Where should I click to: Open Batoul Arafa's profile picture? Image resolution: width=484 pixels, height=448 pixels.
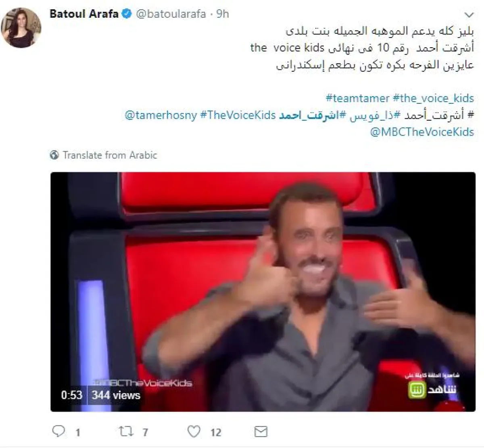(x=21, y=28)
